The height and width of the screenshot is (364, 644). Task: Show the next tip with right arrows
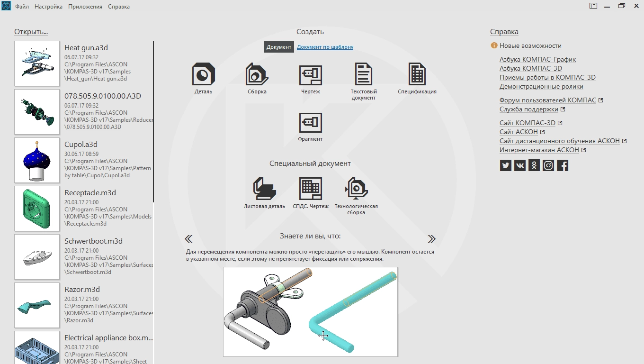click(x=431, y=239)
